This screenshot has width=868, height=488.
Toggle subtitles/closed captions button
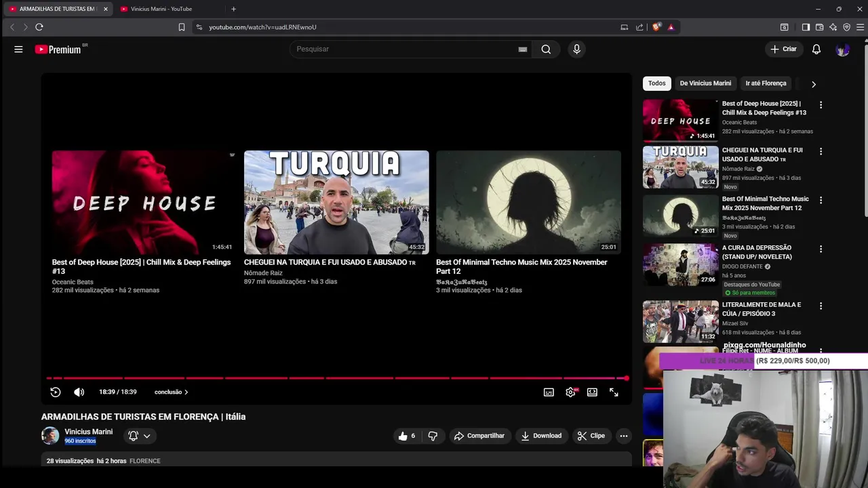click(549, 392)
